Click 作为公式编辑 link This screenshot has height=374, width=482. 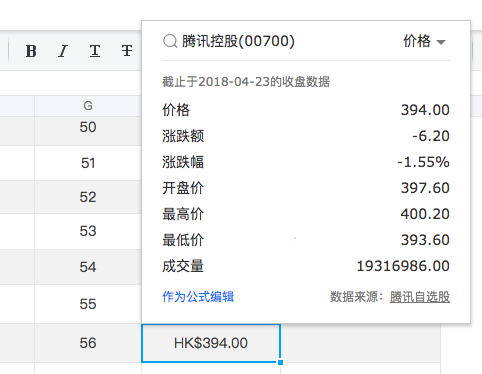click(198, 296)
